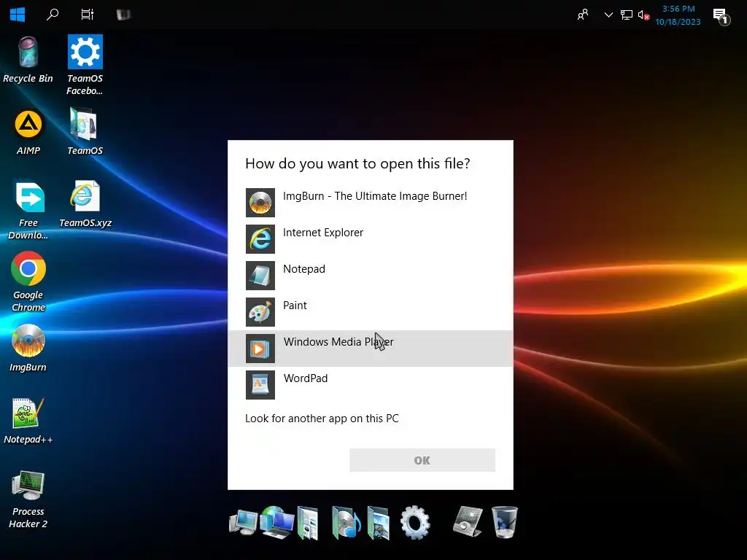Image resolution: width=747 pixels, height=560 pixels.
Task: Open the Settings gear dock icon
Action: (x=415, y=522)
